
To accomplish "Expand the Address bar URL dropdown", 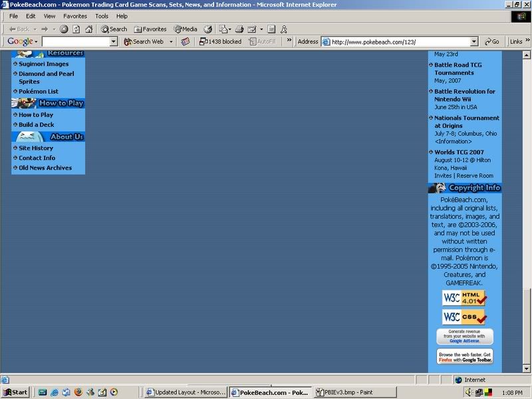I will point(474,42).
